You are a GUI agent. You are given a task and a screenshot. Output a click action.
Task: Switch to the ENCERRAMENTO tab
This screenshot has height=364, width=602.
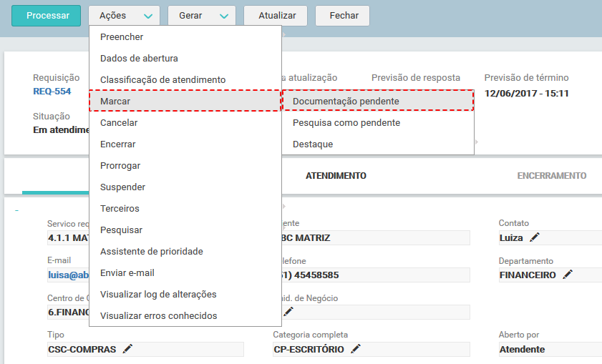(552, 176)
